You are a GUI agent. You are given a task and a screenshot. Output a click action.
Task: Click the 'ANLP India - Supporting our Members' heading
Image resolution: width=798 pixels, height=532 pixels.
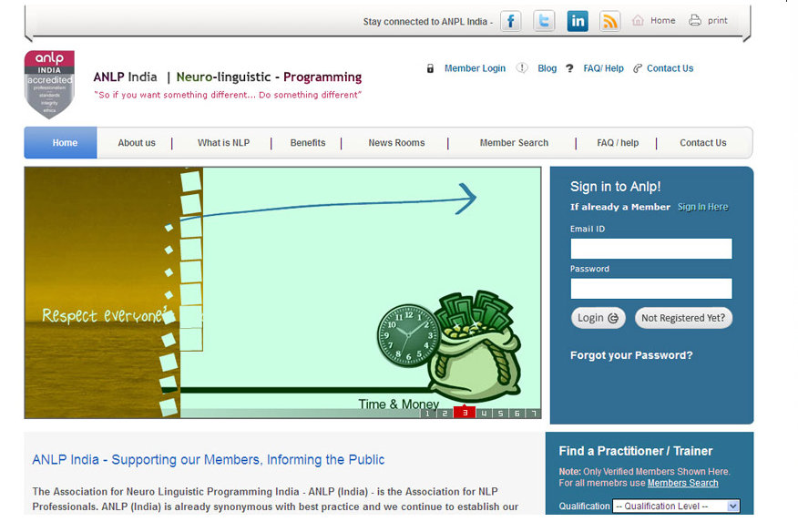click(x=208, y=460)
